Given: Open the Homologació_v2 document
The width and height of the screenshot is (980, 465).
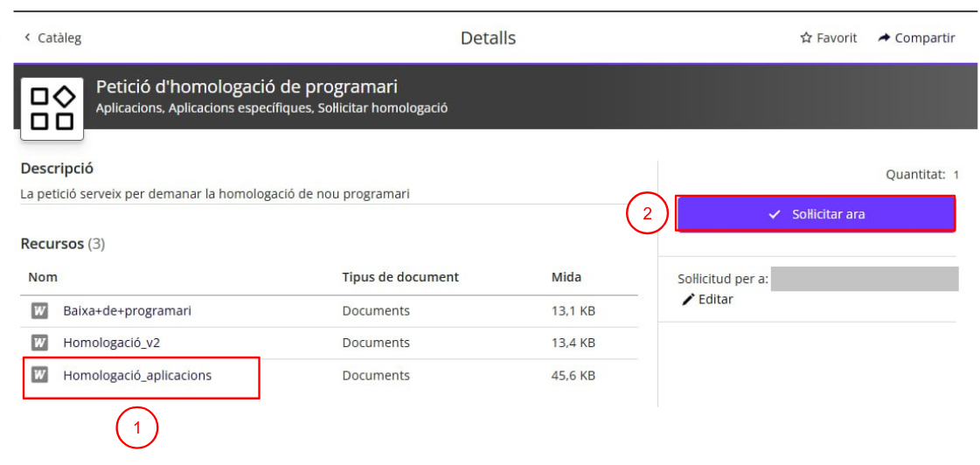Looking at the screenshot, I should click(112, 343).
